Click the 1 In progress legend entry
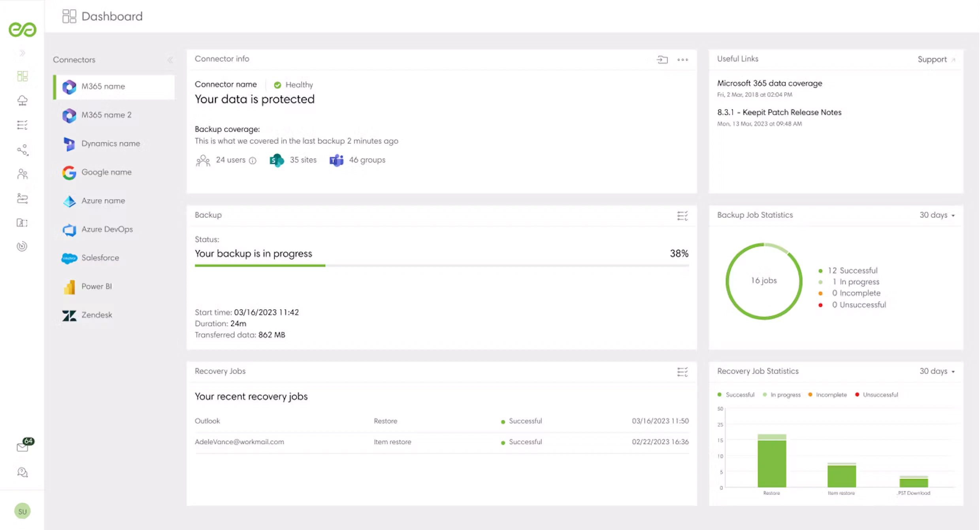Viewport: 980px width, 530px height. [x=849, y=282]
